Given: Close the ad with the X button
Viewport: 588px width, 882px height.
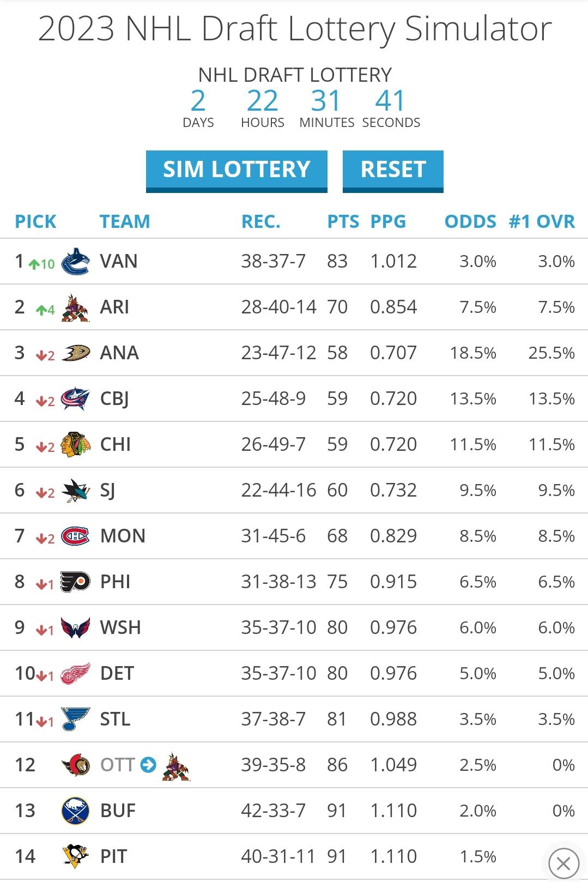Looking at the screenshot, I should pyautogui.click(x=563, y=863).
